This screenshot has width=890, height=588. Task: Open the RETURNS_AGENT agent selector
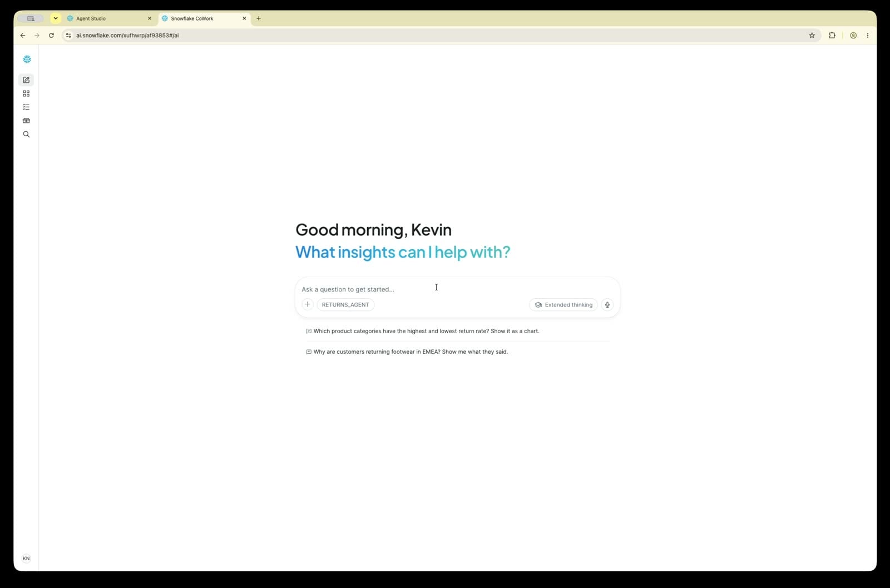point(345,305)
